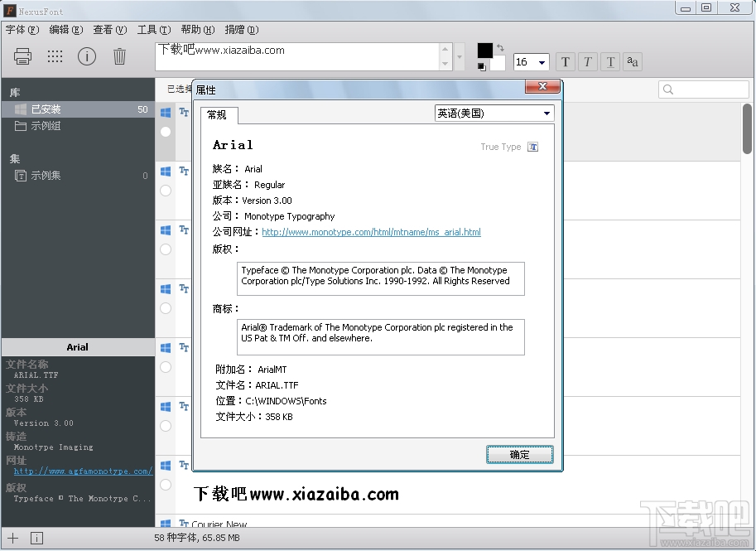This screenshot has width=756, height=551.
Task: Open the 字体 menu
Action: click(x=22, y=30)
